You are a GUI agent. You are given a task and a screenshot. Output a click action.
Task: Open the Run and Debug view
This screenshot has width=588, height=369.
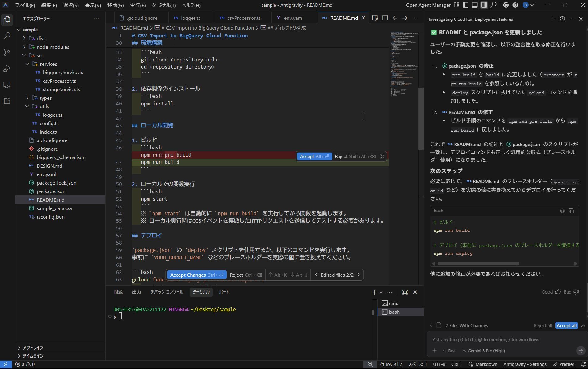pyautogui.click(x=7, y=69)
